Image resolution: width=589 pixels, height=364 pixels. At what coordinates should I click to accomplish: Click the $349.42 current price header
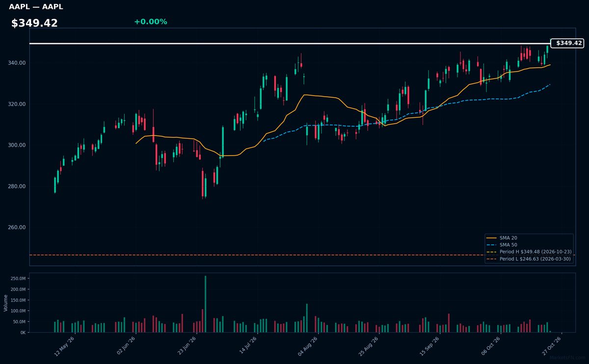click(34, 23)
